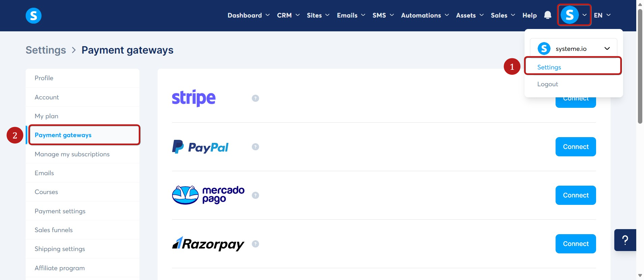Click the systeme.io logo in header
This screenshot has width=644, height=280.
click(33, 15)
